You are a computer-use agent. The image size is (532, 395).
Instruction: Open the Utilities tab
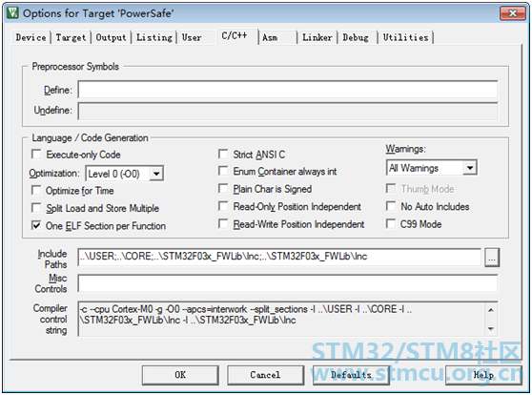[x=406, y=37]
